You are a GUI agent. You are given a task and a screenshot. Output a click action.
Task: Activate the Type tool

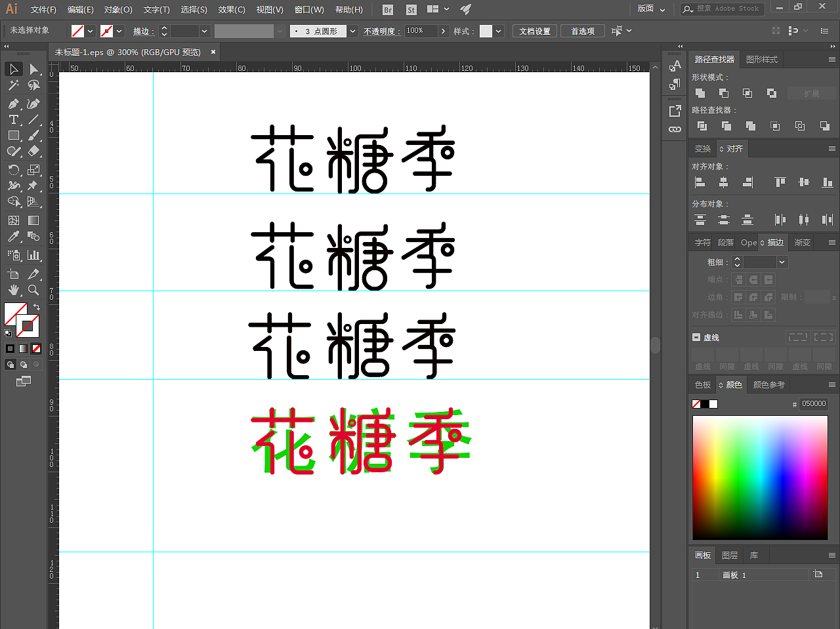pos(13,119)
